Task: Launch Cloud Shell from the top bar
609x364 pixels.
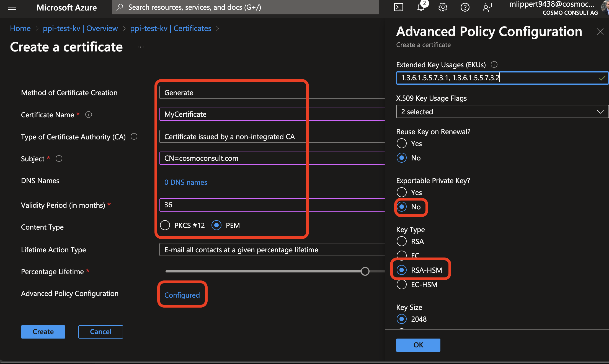Action: (398, 7)
